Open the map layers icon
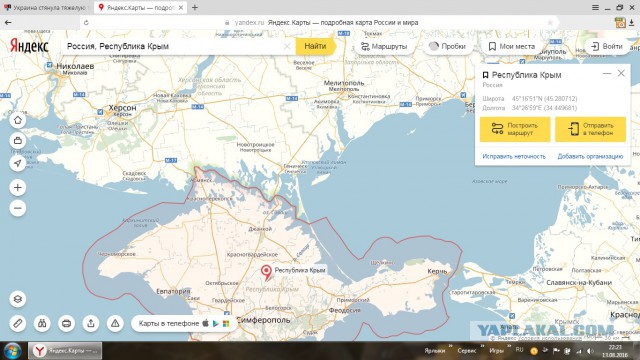The width and height of the screenshot is (640, 360). pos(18,299)
